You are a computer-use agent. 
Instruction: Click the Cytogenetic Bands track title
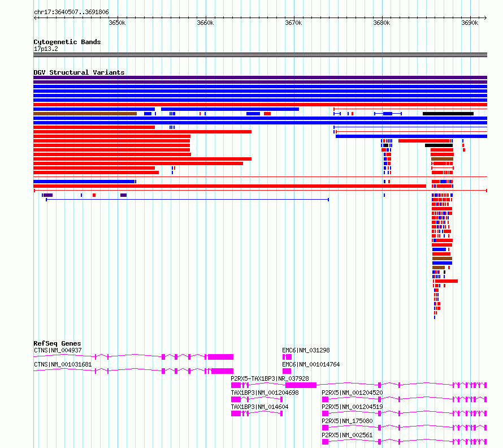67,42
